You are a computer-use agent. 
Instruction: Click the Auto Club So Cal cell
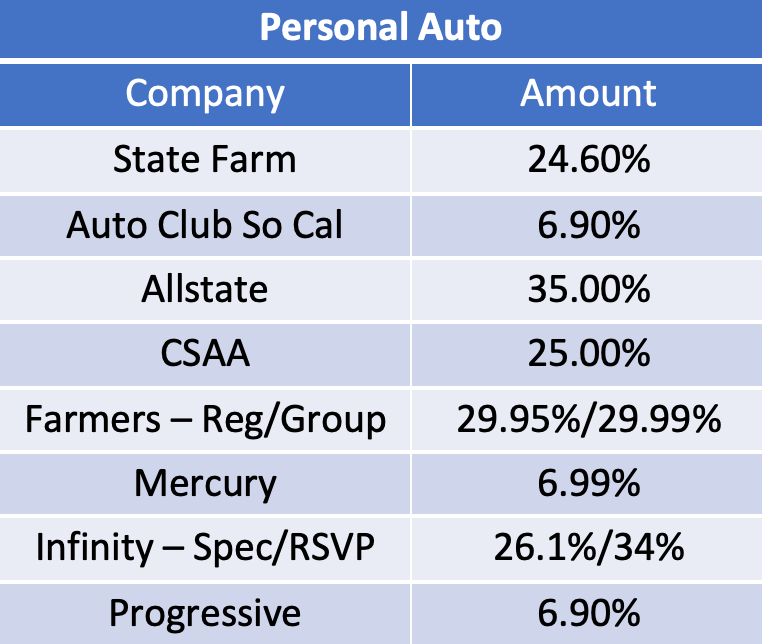(x=205, y=226)
